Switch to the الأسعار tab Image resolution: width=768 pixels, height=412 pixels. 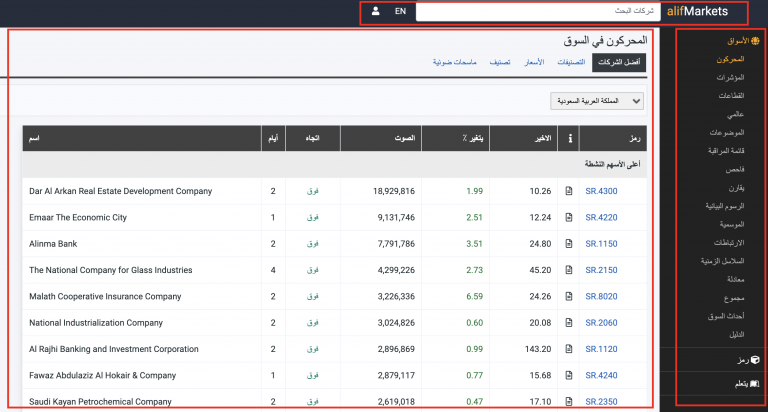[535, 62]
